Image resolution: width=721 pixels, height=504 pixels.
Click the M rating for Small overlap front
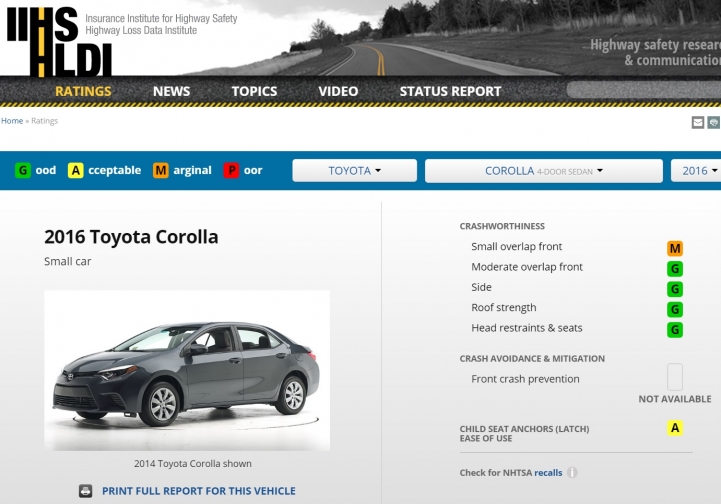(675, 248)
